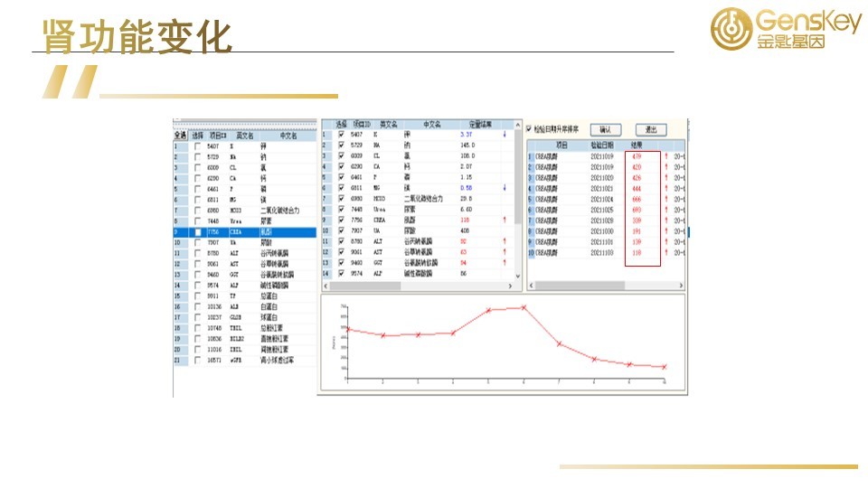868x488 pixels.
Task: Select the 总蛋白 TP row
Action: 245,296
